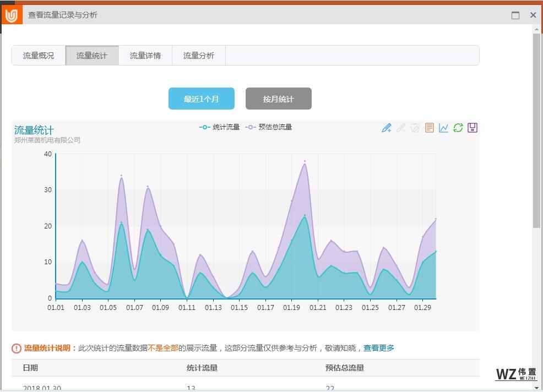Viewport: 543px width, 392px height.
Task: Select the 流量统计 tab
Action: click(92, 56)
